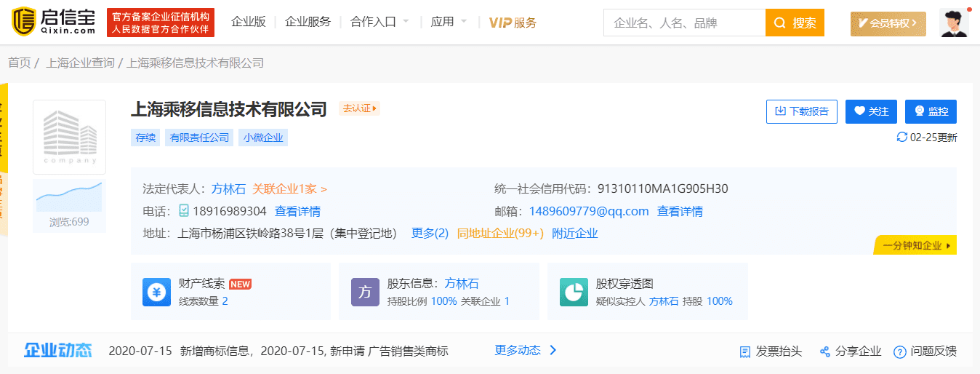Click the 存续 status tag

coord(145,138)
